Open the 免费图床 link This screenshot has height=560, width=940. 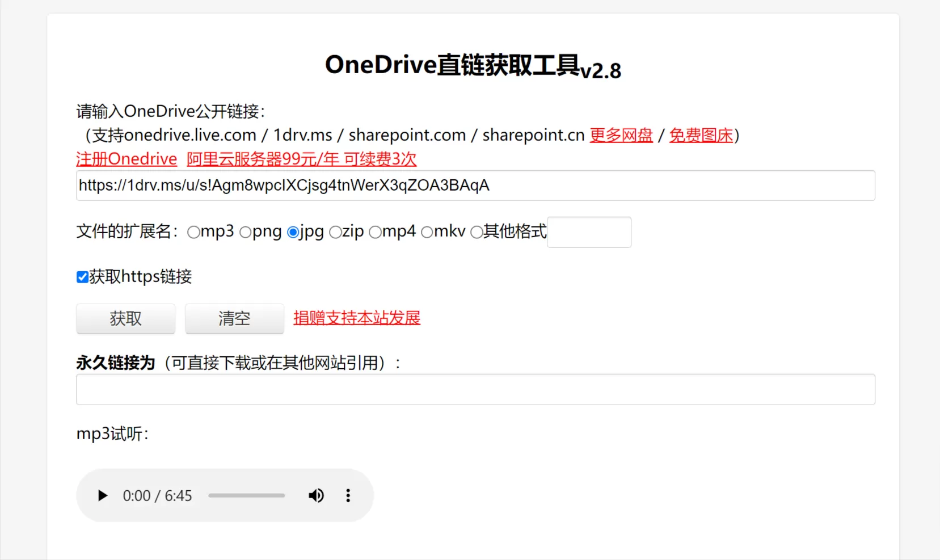click(701, 135)
